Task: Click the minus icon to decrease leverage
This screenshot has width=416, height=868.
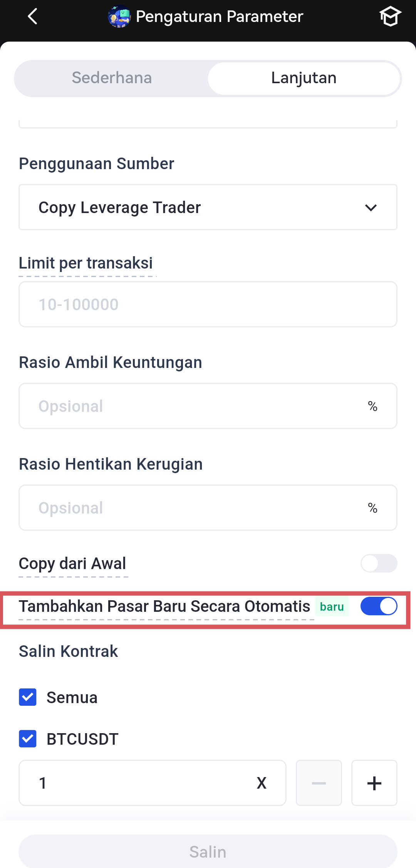Action: point(319,783)
